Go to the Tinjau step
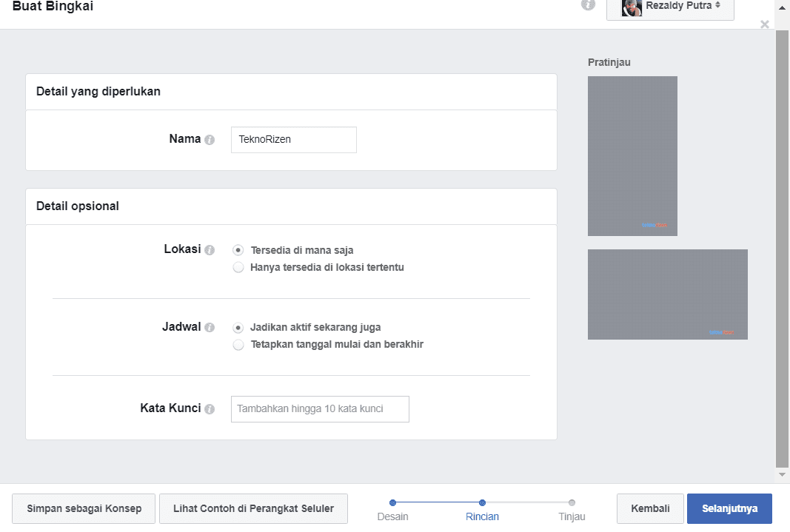The width and height of the screenshot is (790, 532). click(572, 510)
